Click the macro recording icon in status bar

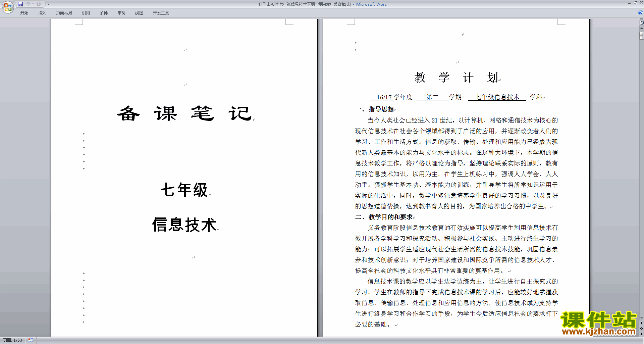click(x=31, y=340)
